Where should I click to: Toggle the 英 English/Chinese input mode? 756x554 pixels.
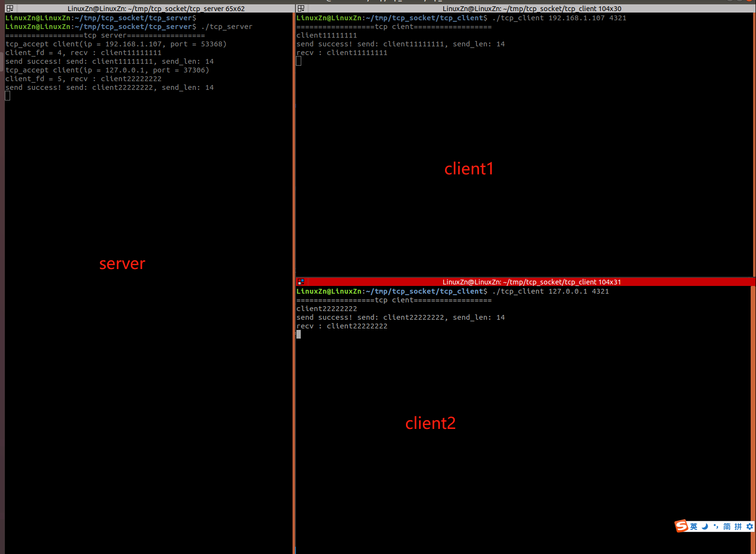pyautogui.click(x=694, y=526)
